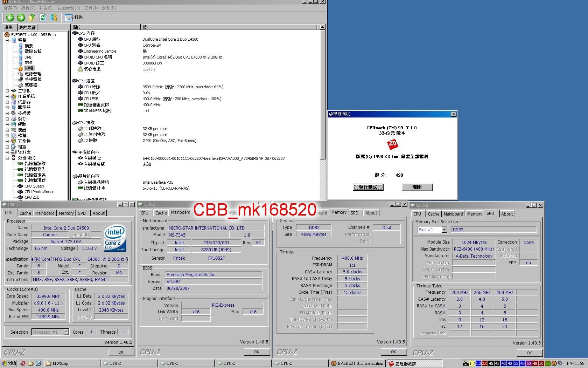Click 執行測試 button in CPUmark dialog

(368, 187)
